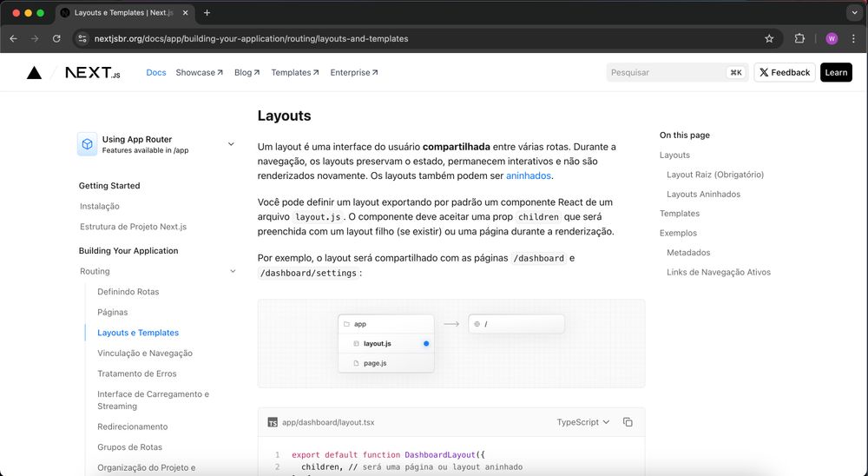Open the Enterprise nav link
Image resolution: width=868 pixels, height=476 pixels.
(x=354, y=73)
